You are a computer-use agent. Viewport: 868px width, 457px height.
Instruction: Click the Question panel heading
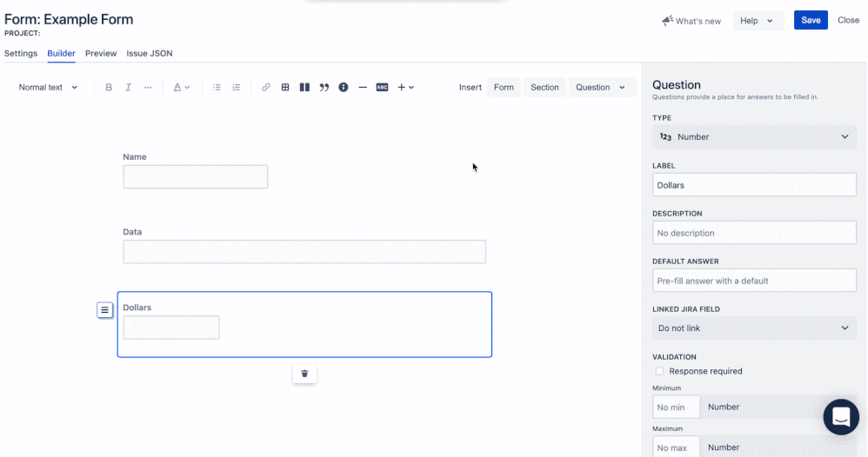(677, 84)
